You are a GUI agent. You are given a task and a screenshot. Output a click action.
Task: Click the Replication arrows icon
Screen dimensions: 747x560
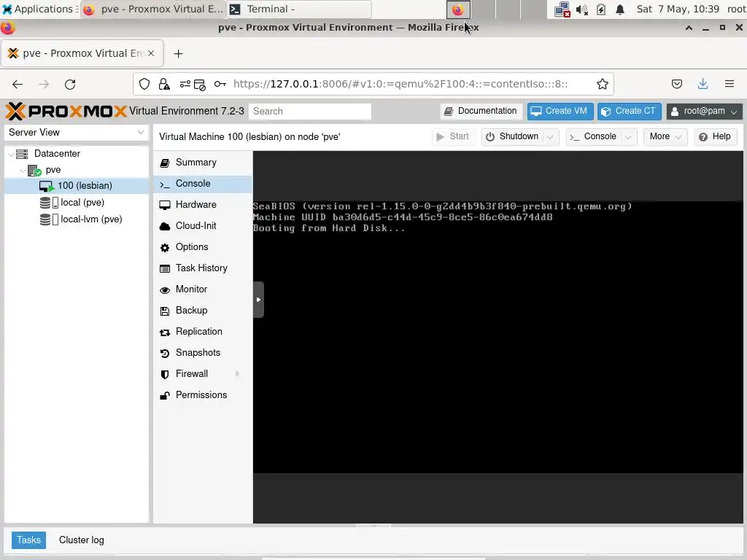coord(165,332)
